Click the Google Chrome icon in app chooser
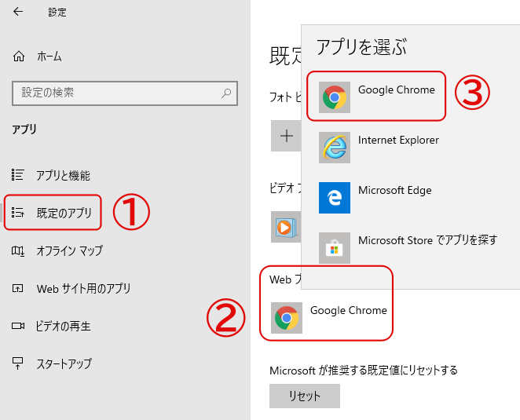Image resolution: width=520 pixels, height=420 pixels. pyautogui.click(x=335, y=97)
